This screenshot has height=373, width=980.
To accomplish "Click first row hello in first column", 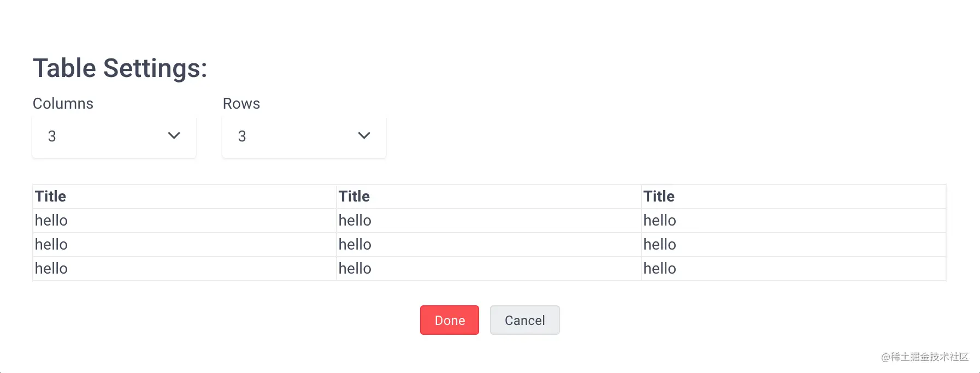I will click(51, 221).
